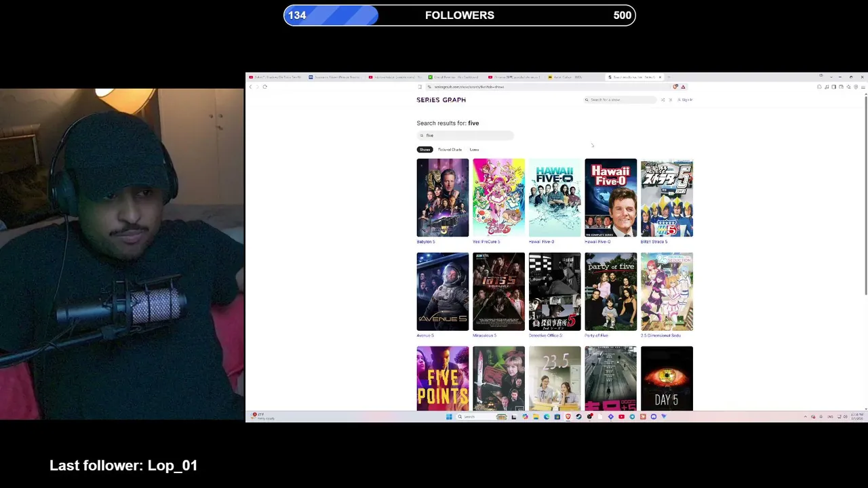Click the shuffle random show icon
This screenshot has height=488, width=868.
663,100
